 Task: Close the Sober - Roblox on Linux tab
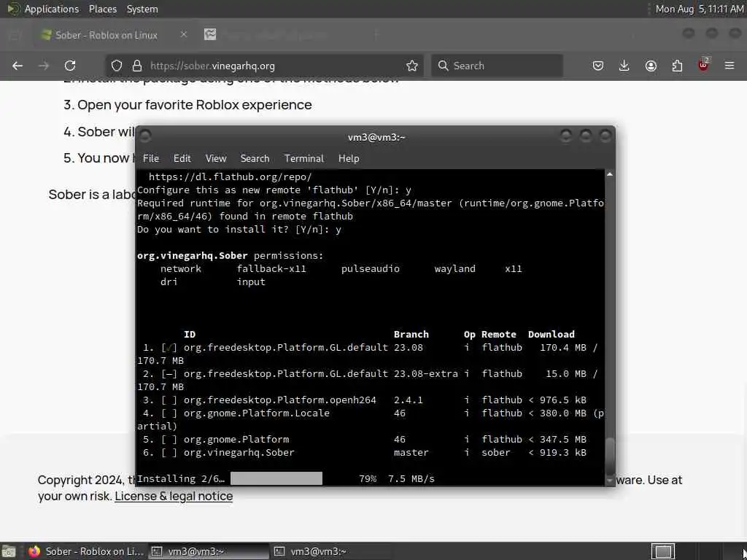183,34
